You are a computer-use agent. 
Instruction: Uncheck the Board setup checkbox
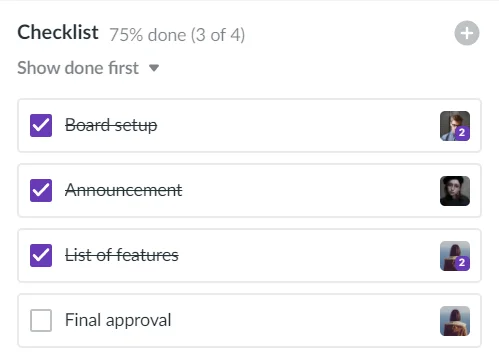pyautogui.click(x=41, y=125)
